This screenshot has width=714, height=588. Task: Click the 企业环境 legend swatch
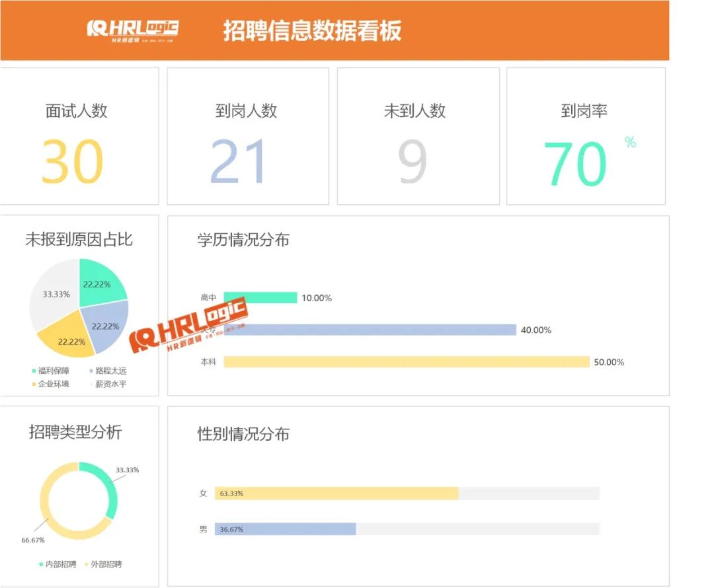pos(34,384)
